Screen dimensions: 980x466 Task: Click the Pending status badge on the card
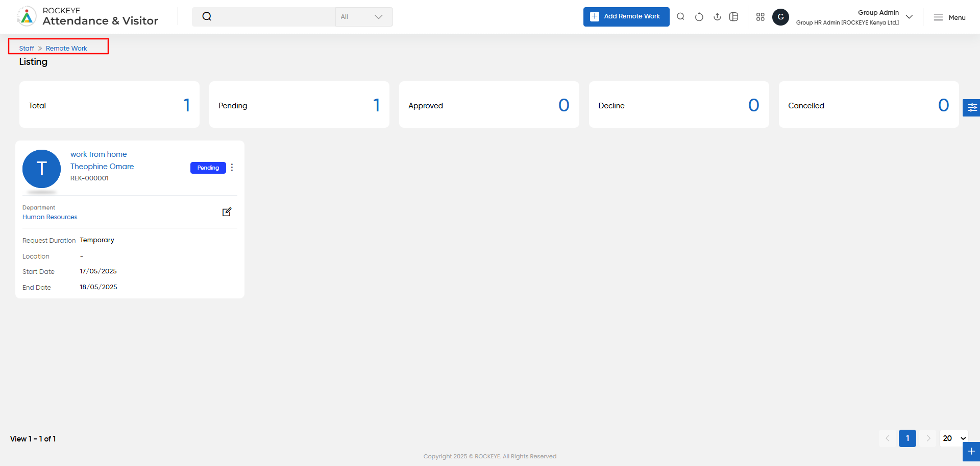pyautogui.click(x=208, y=168)
